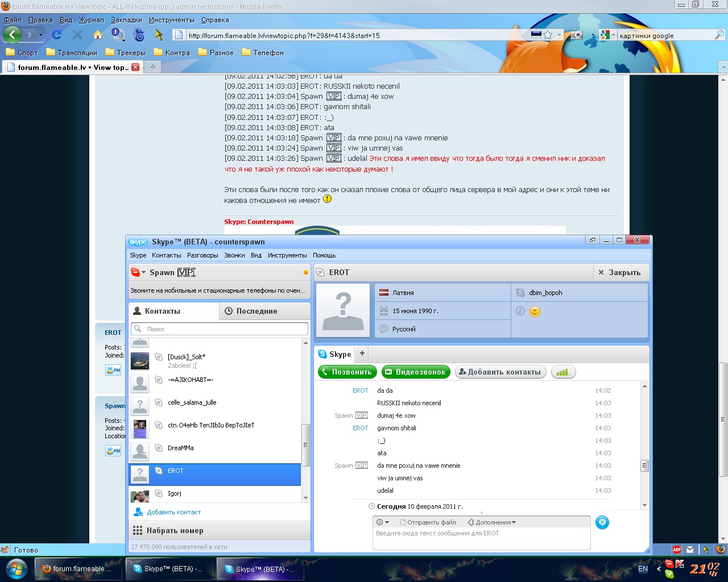Call EROT with the Позвонить button
This screenshot has height=582, width=728.
tap(348, 372)
